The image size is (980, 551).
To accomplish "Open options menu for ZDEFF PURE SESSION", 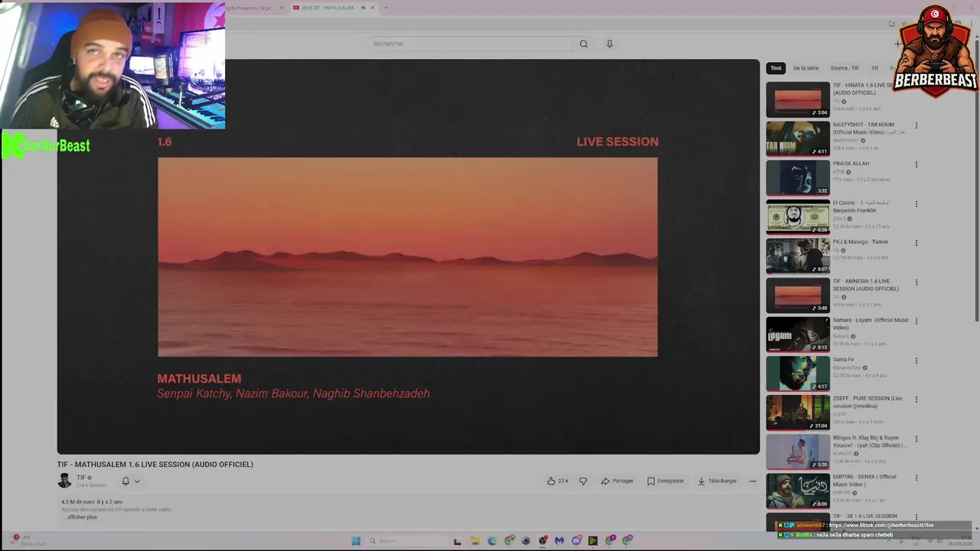I will [916, 399].
